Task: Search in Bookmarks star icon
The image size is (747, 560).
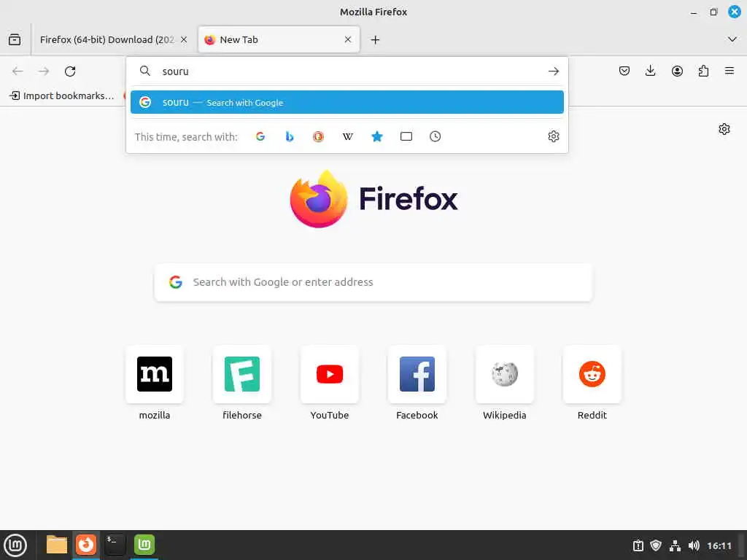Action: point(377,136)
